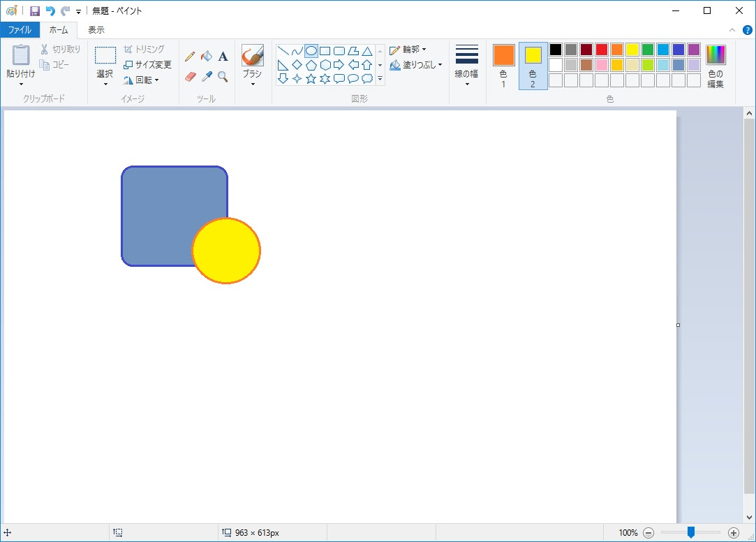Switch to the 表示 tab
The image size is (756, 542).
pos(96,30)
